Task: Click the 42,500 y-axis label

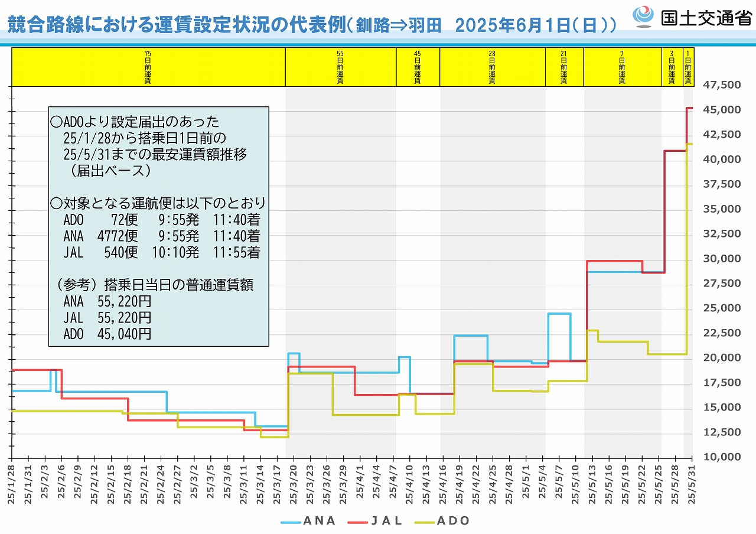Action: (722, 135)
